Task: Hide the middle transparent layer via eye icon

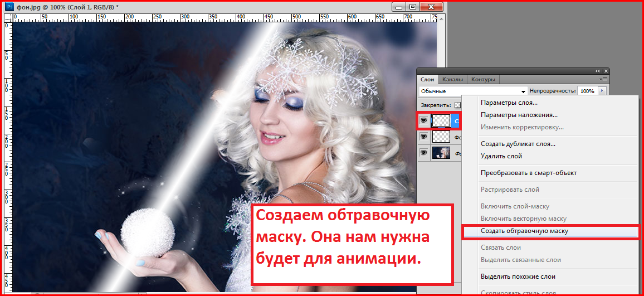Action: pos(423,137)
